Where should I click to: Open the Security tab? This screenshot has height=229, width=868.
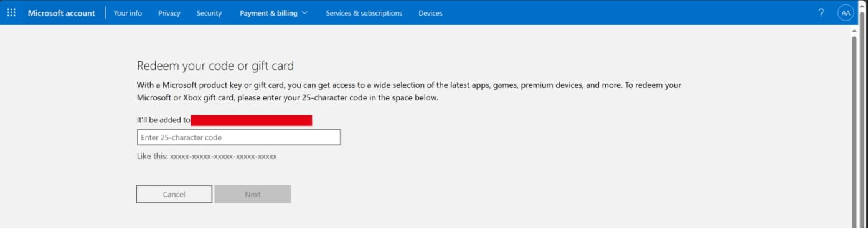[x=209, y=13]
